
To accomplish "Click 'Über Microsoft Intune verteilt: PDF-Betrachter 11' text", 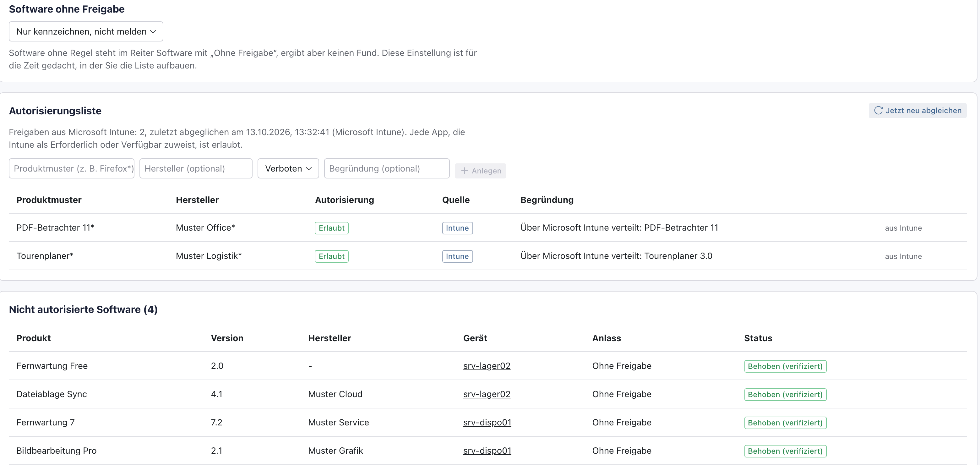I will pyautogui.click(x=619, y=227).
